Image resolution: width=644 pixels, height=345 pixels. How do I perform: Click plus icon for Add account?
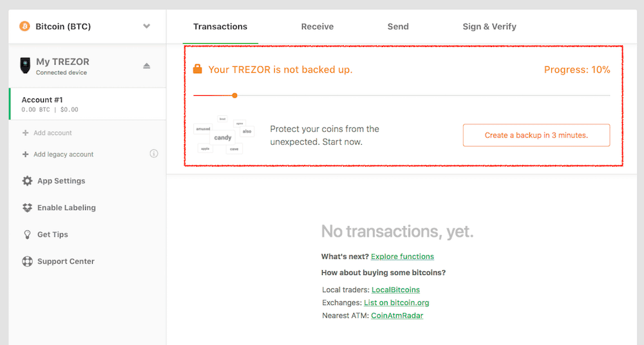26,133
